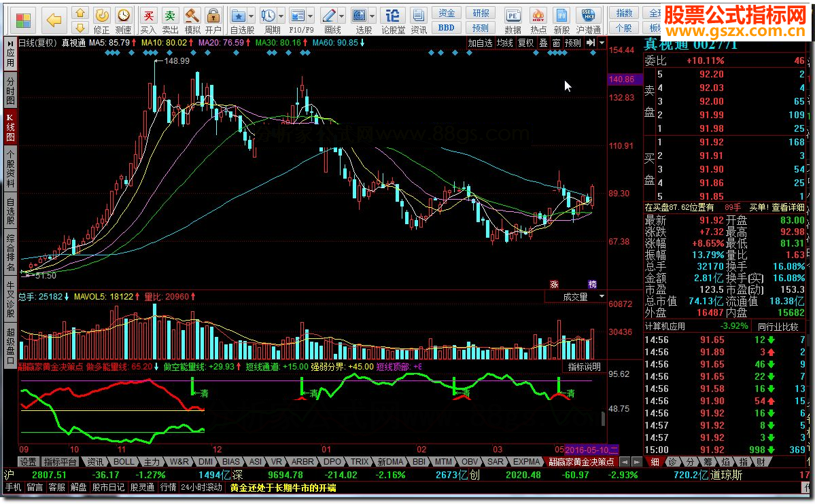Toggle 均线 moving average display
The height and width of the screenshot is (504, 815).
[x=504, y=43]
